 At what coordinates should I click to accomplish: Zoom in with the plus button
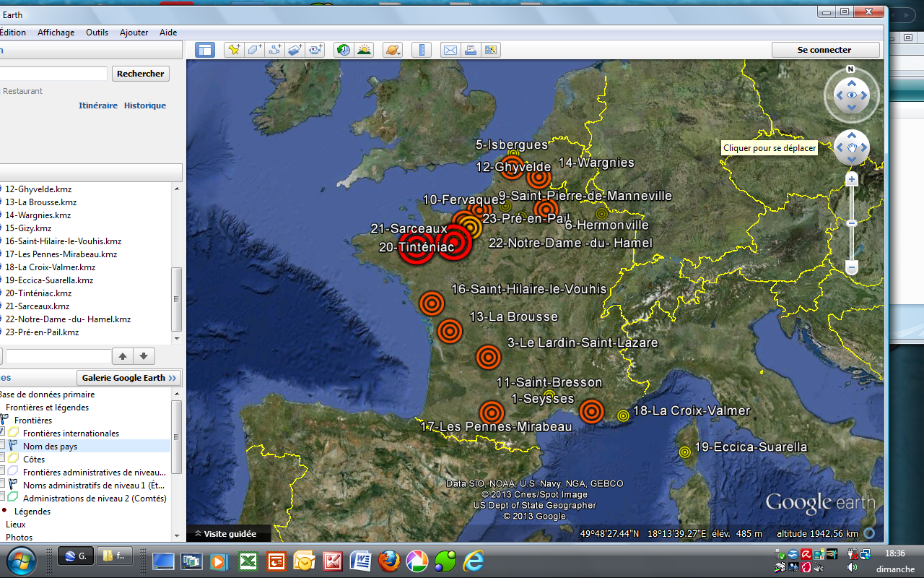point(852,178)
